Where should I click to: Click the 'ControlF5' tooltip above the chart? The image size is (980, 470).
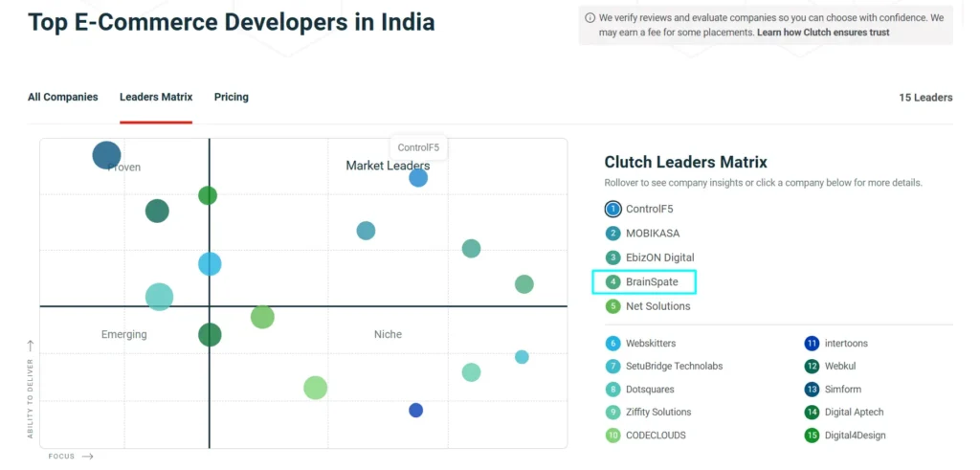point(419,148)
